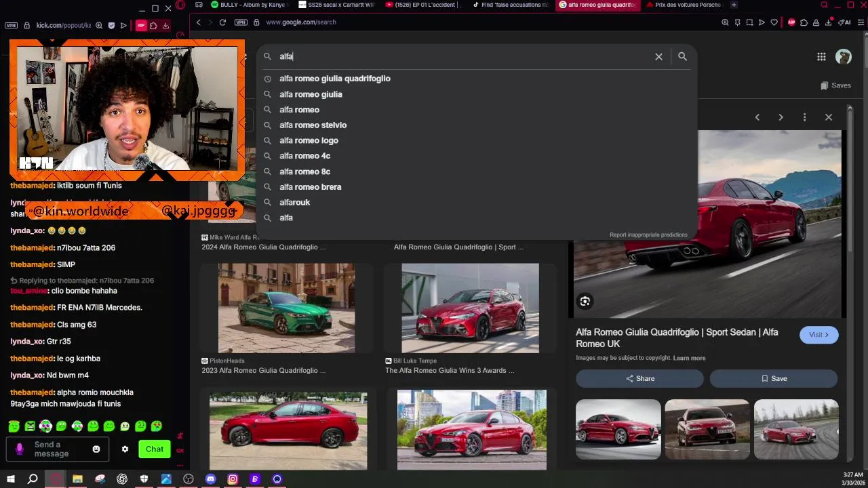Open the AI assistant toolbar button
Viewport: 868px width, 488px height.
845,22
